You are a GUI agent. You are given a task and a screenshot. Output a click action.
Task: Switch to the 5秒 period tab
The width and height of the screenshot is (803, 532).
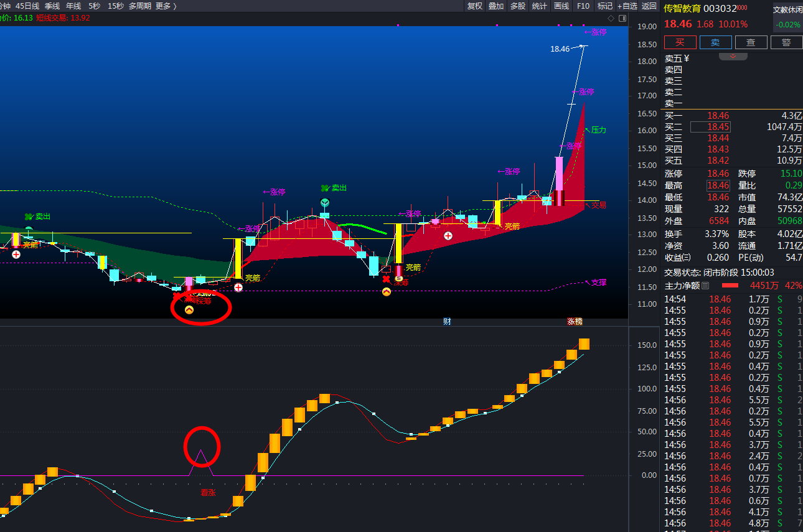[94, 6]
